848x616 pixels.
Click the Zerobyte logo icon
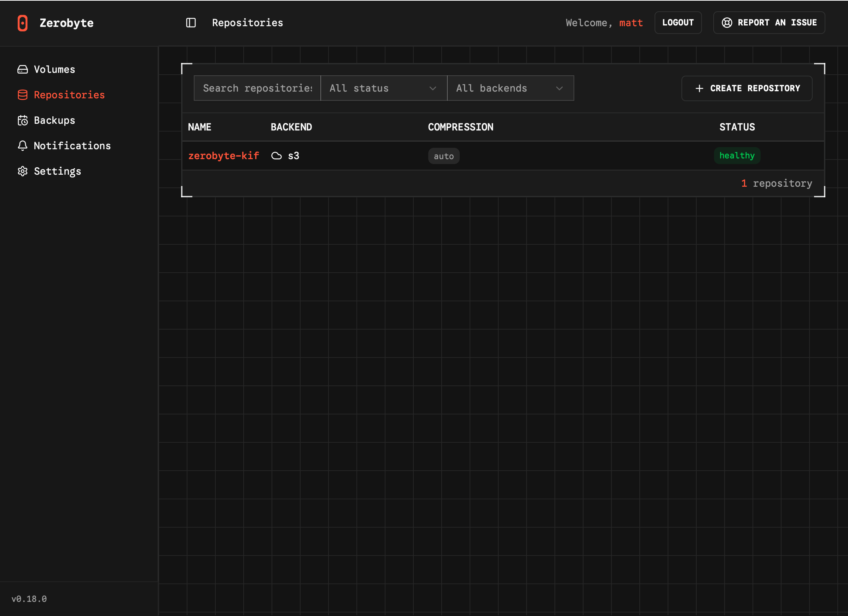23,23
